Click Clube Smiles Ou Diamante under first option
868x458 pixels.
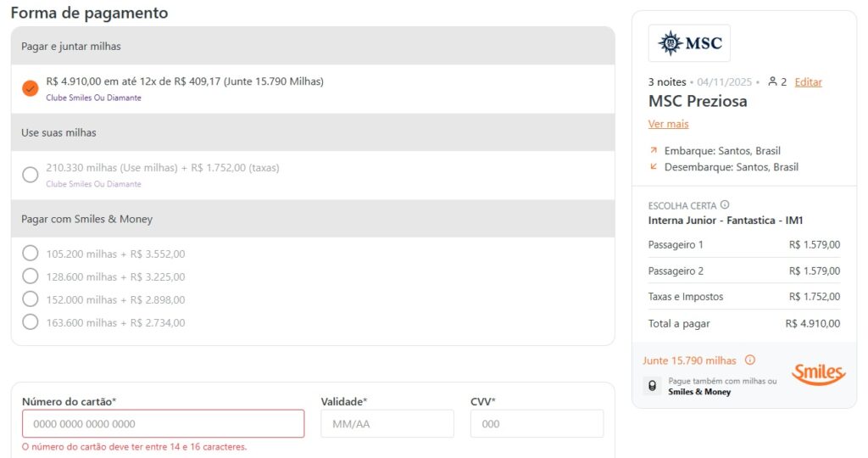(x=93, y=98)
